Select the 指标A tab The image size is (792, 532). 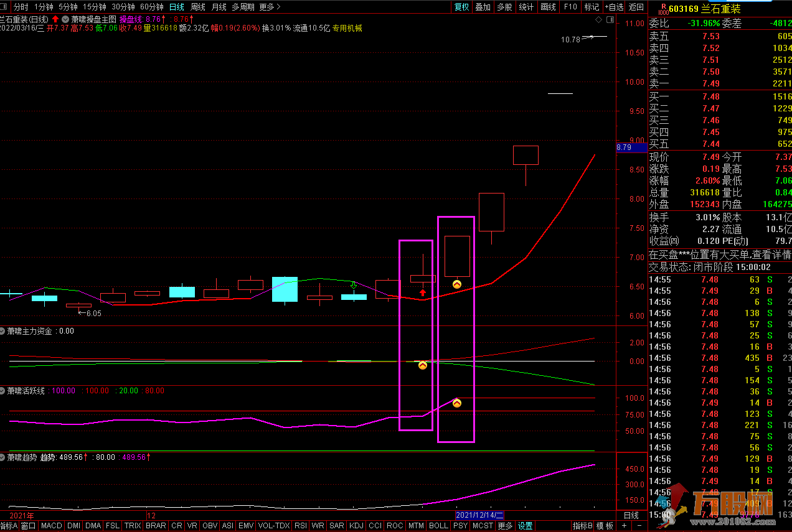9,526
